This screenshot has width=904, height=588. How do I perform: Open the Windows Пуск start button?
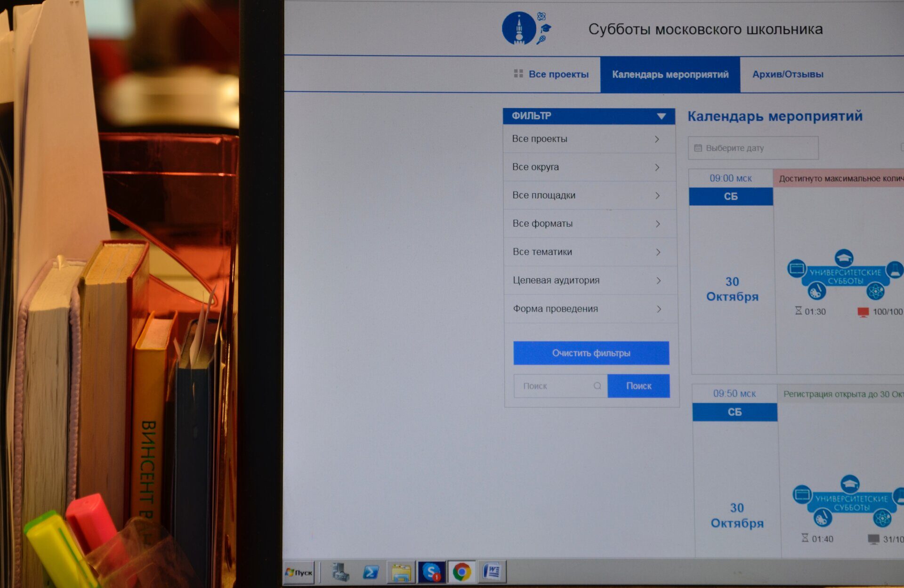tap(299, 572)
